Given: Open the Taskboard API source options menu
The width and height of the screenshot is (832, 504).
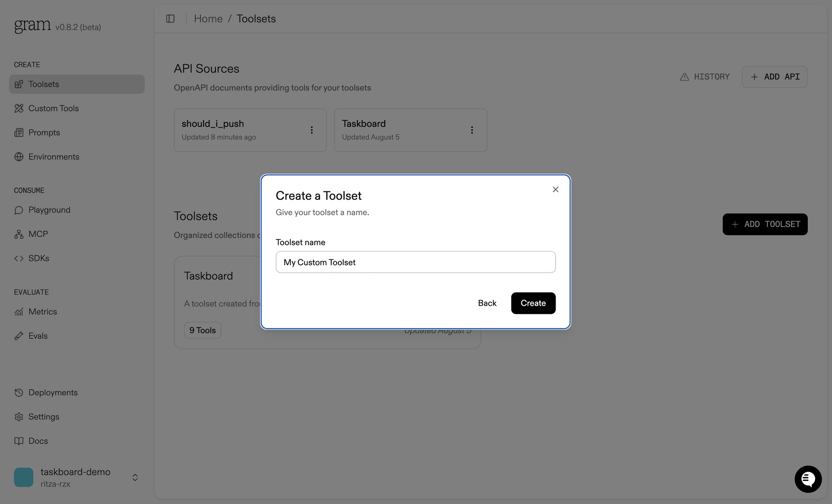Looking at the screenshot, I should pos(472,130).
